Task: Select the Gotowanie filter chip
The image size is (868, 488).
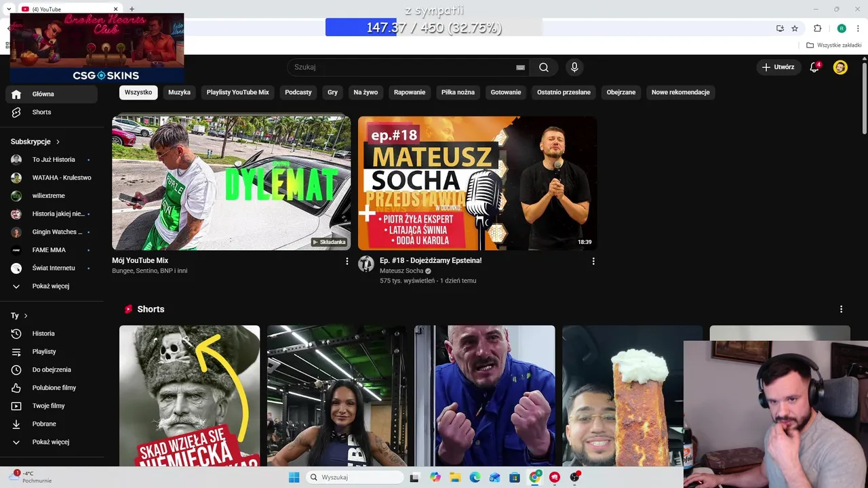Action: [x=506, y=92]
